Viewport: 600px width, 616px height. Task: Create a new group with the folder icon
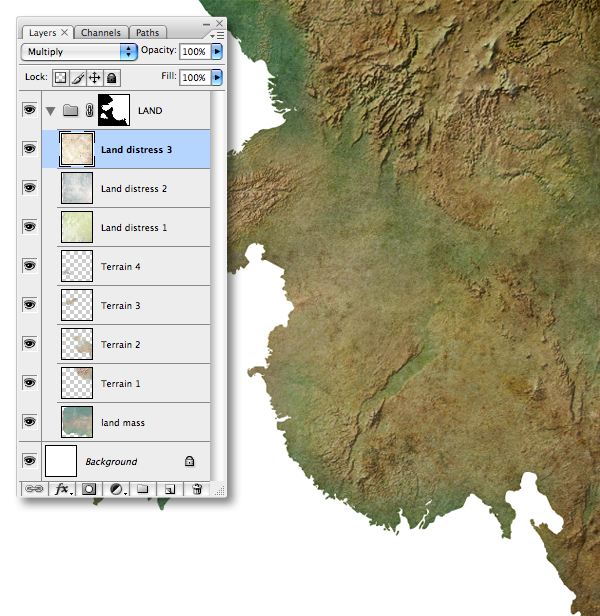143,489
